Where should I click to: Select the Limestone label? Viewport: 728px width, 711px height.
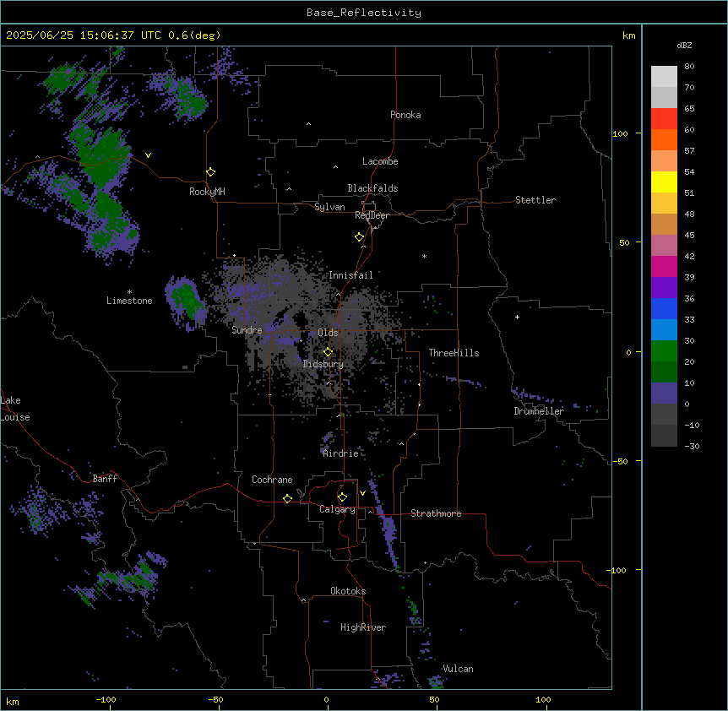129,301
